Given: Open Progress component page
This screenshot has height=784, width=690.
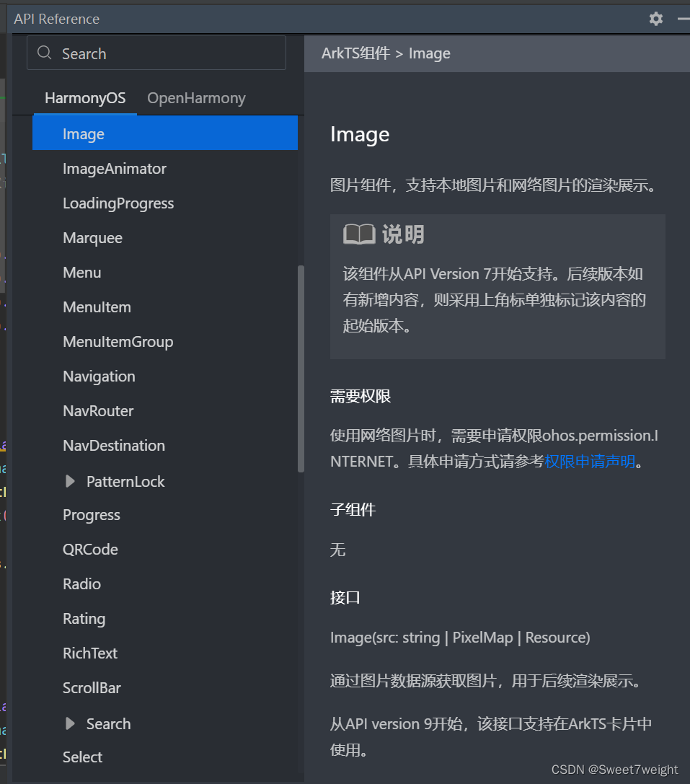Looking at the screenshot, I should pos(92,515).
